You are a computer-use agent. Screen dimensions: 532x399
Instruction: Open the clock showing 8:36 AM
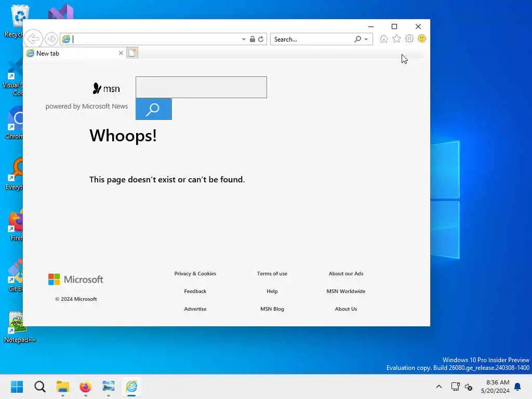tap(495, 387)
